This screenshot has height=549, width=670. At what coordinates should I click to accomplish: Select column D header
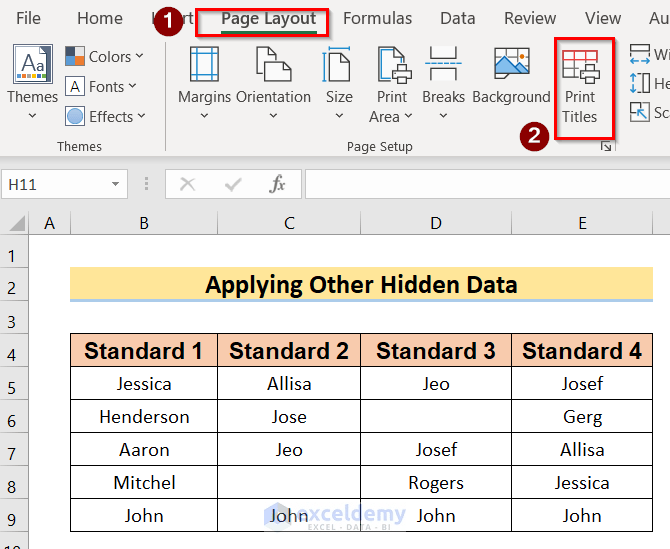click(436, 223)
